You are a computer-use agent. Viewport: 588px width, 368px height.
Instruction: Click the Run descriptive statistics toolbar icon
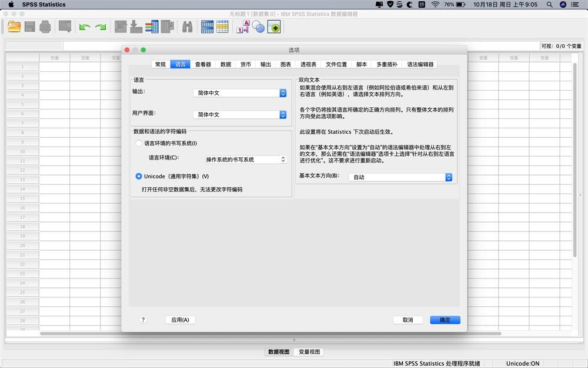167,26
